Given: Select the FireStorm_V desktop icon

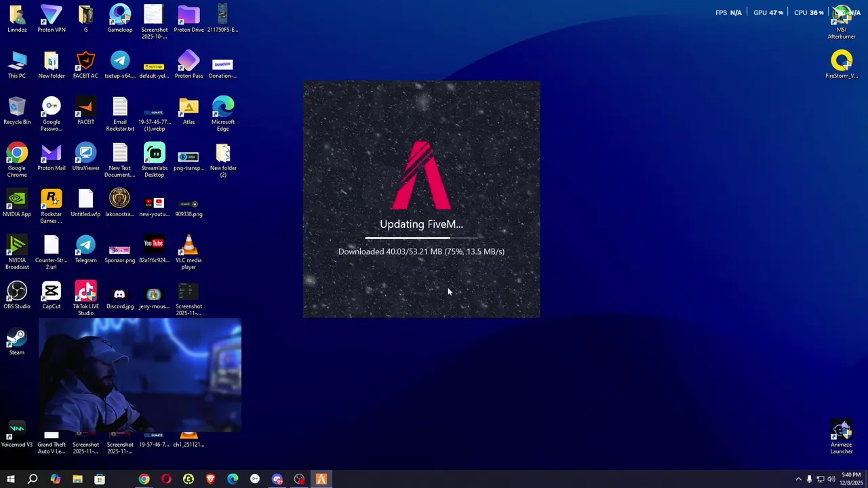Looking at the screenshot, I should (x=842, y=65).
